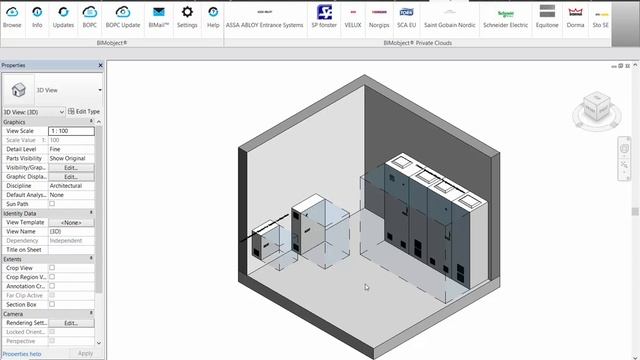Open the navigation bar steering wheel

(x=624, y=149)
